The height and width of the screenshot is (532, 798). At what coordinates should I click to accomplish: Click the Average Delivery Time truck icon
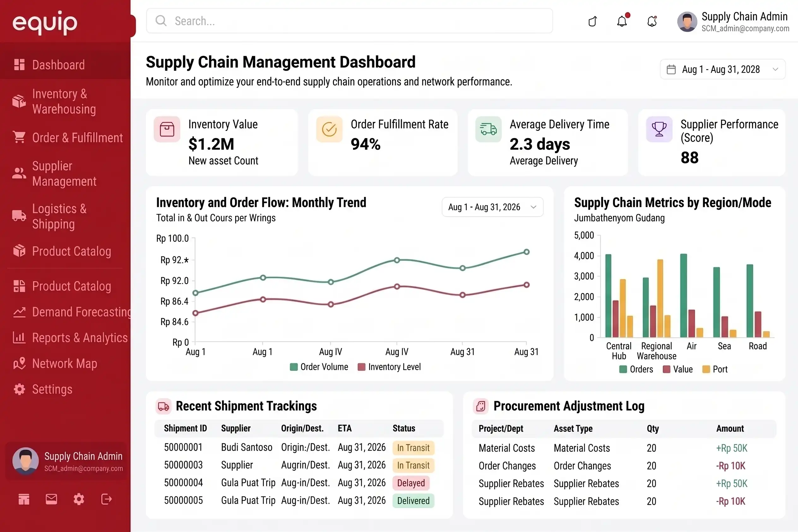(x=488, y=129)
